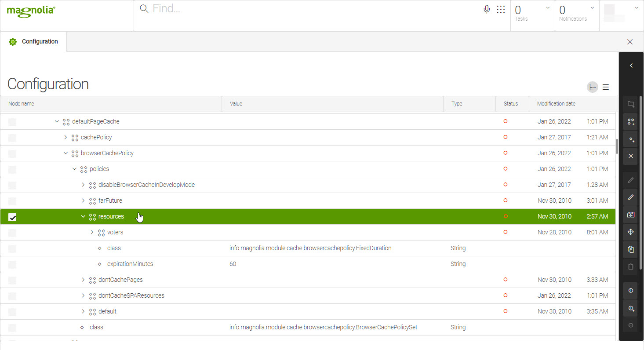The width and height of the screenshot is (644, 350).
Task: Click the magnifier search icon in the Find bar
Action: 144,9
